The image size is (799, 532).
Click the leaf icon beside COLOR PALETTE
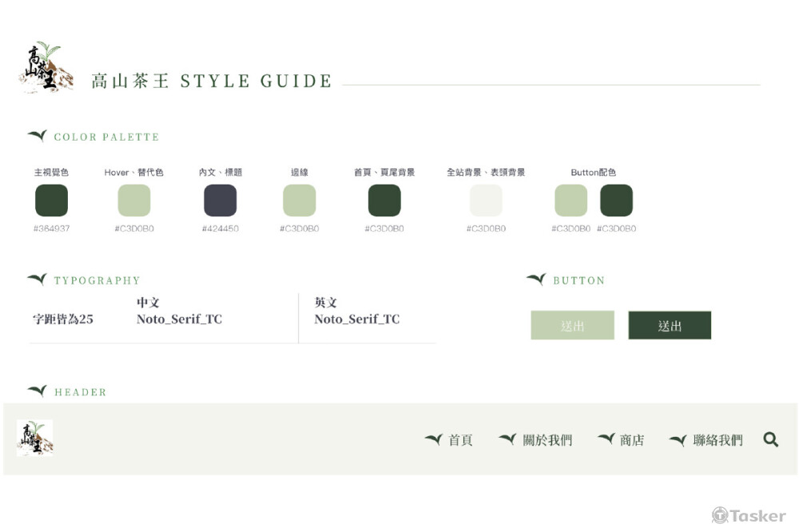point(37,136)
